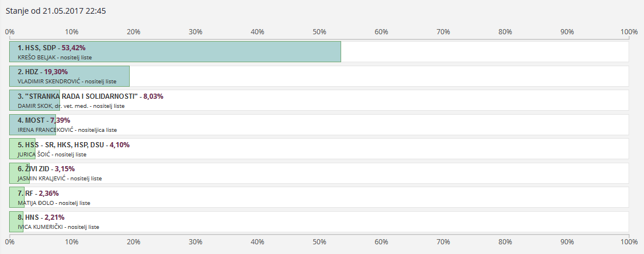Click the ŽIVI ZID 3,15% entry
The image size is (644, 254).
[x=54, y=169]
